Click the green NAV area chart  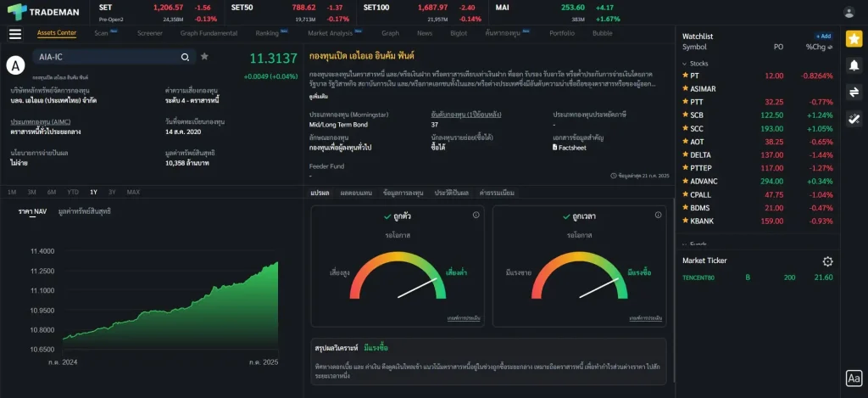tap(170, 305)
